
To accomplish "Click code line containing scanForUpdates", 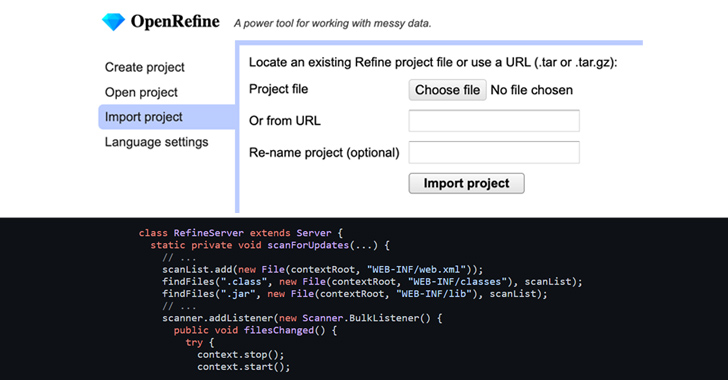I will tap(270, 245).
